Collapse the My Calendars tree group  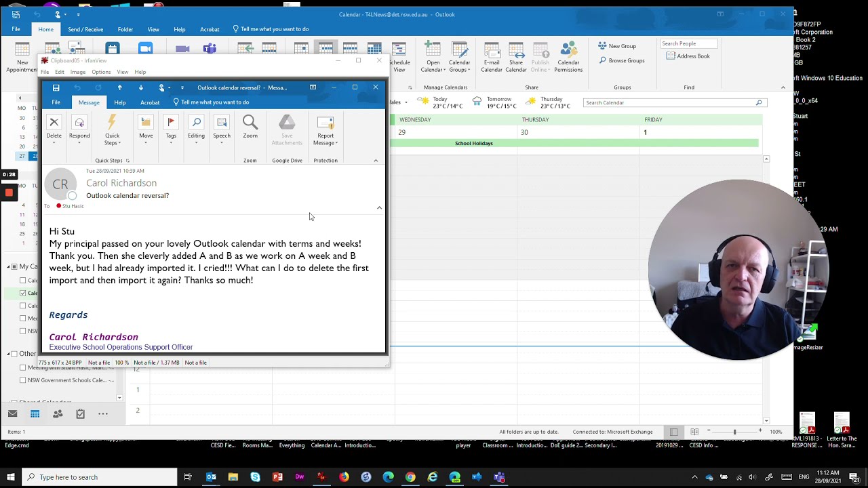coord(9,267)
